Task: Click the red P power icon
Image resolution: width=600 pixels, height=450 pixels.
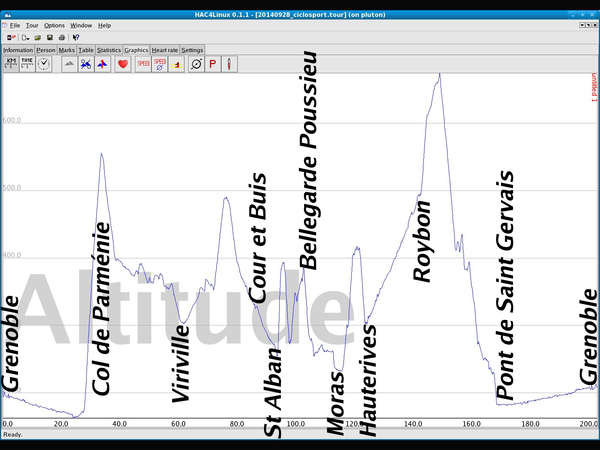Action: point(212,63)
